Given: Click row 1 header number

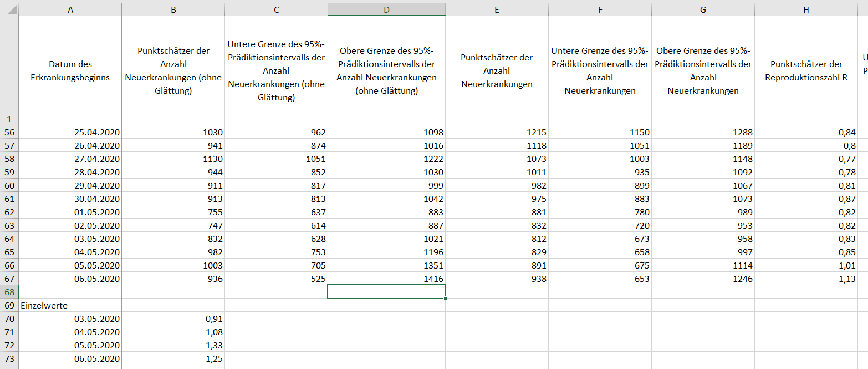Looking at the screenshot, I should (9, 119).
